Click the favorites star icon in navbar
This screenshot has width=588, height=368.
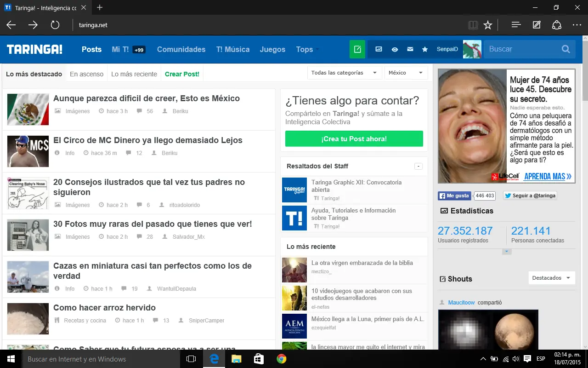click(425, 49)
